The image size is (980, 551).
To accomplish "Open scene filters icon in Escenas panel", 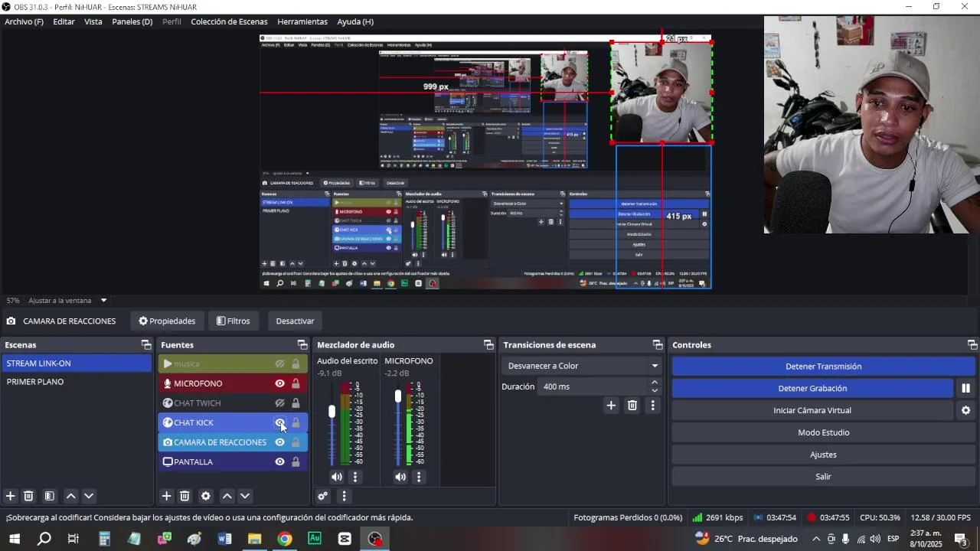I will pyautogui.click(x=49, y=496).
